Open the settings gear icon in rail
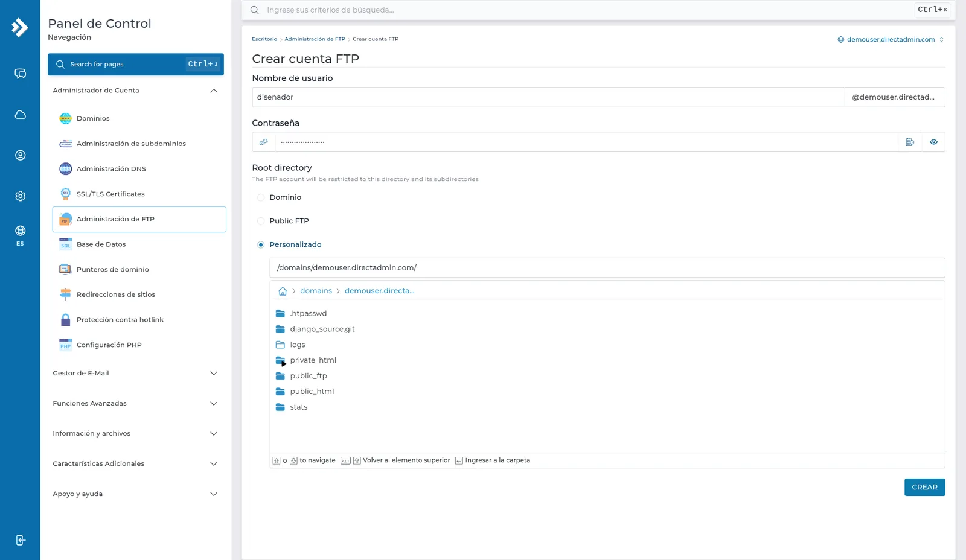The width and height of the screenshot is (966, 560). 20,196
